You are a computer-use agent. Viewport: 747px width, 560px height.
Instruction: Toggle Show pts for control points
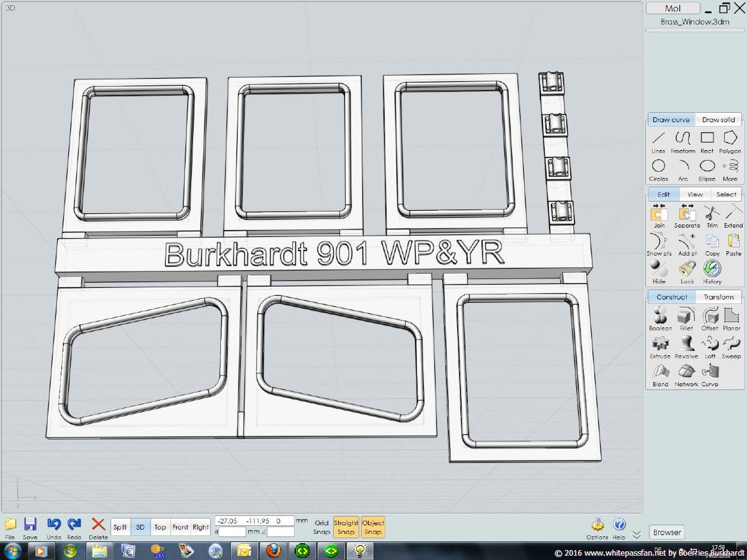click(x=659, y=244)
